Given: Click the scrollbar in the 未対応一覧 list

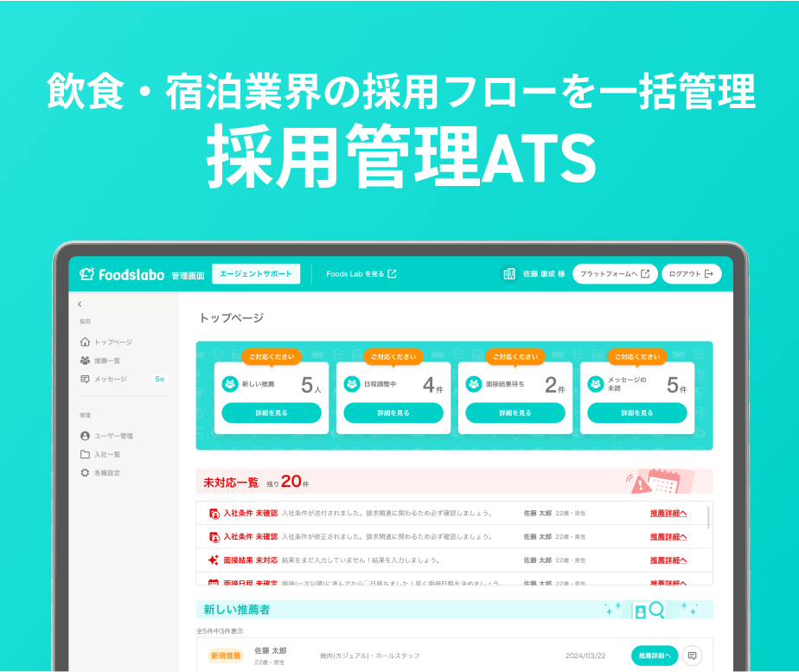Looking at the screenshot, I should [708, 517].
